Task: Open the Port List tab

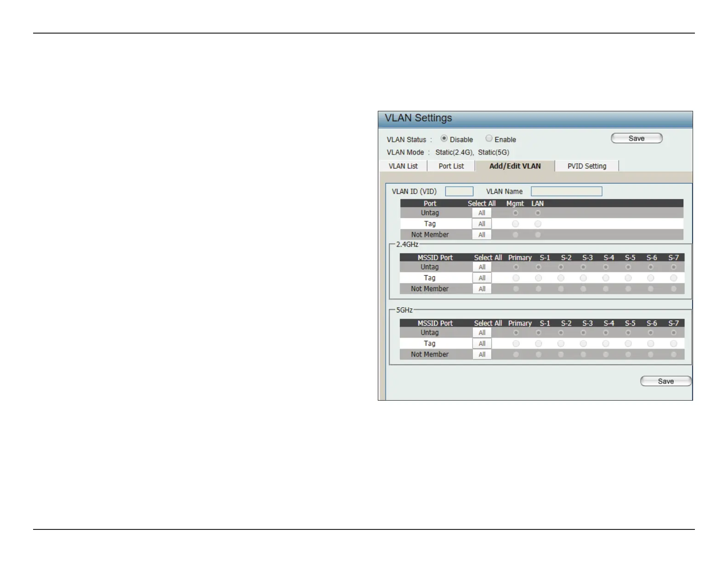Action: click(451, 166)
